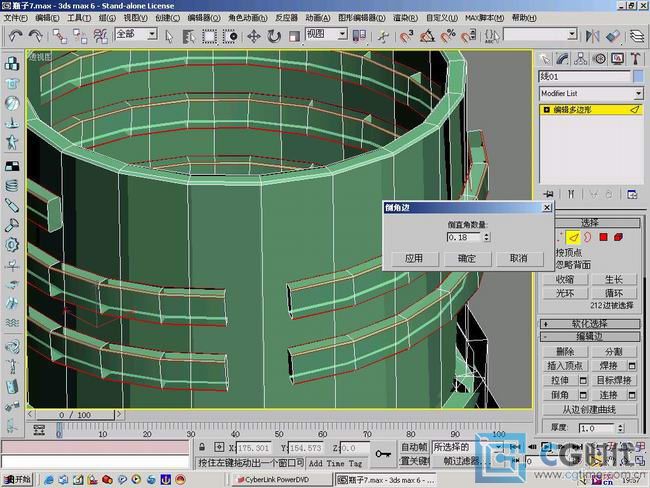Toggle the Window/Crossing selection icon

pos(230,36)
